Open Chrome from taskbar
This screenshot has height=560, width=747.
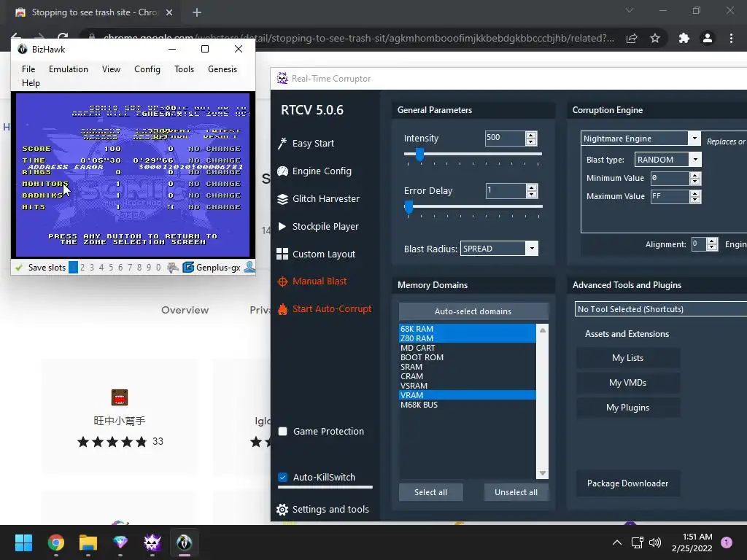(55, 542)
